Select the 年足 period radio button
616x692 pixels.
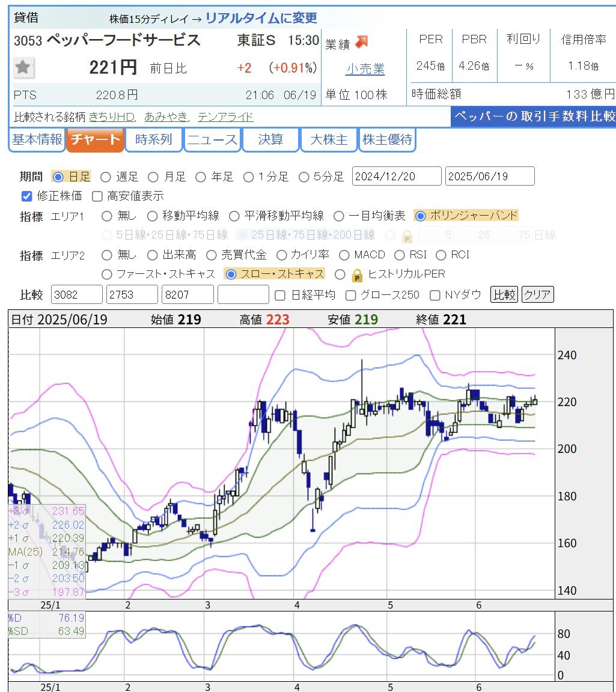(x=201, y=177)
